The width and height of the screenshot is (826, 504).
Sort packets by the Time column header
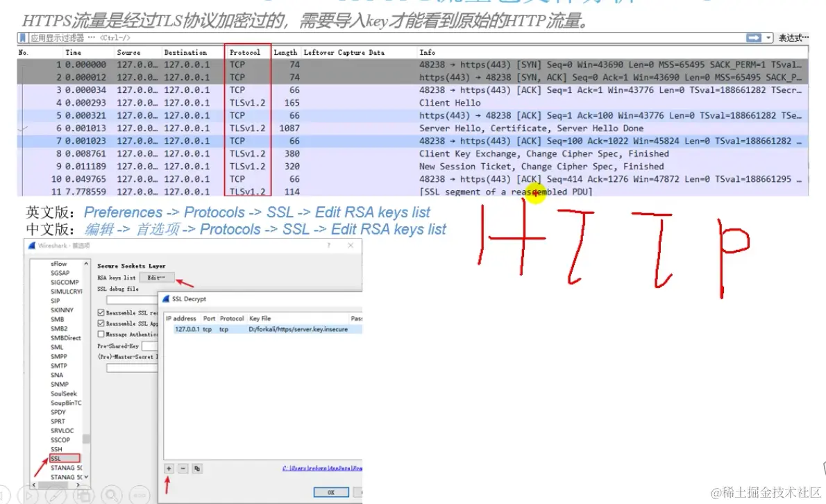point(73,53)
